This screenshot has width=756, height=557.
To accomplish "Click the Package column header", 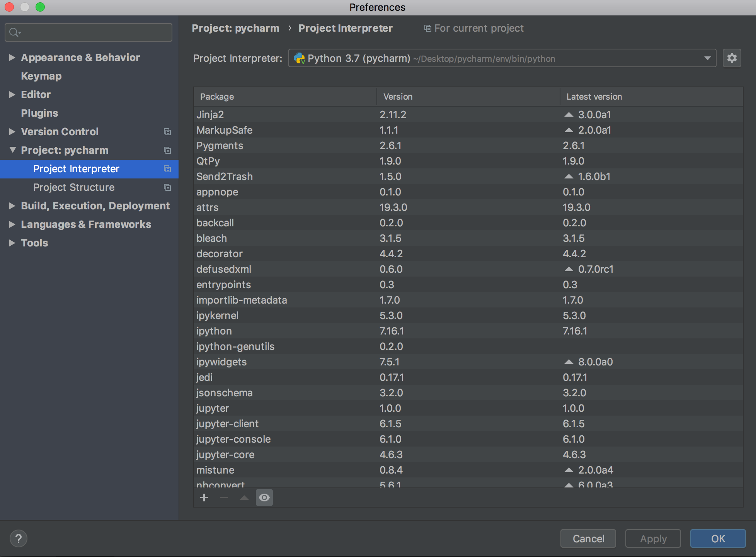I will point(285,97).
